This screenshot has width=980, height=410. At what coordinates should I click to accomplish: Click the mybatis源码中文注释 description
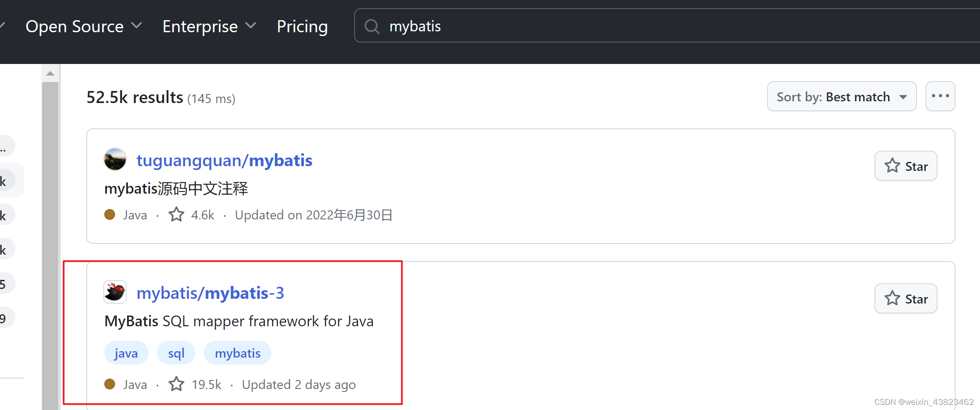coord(176,188)
